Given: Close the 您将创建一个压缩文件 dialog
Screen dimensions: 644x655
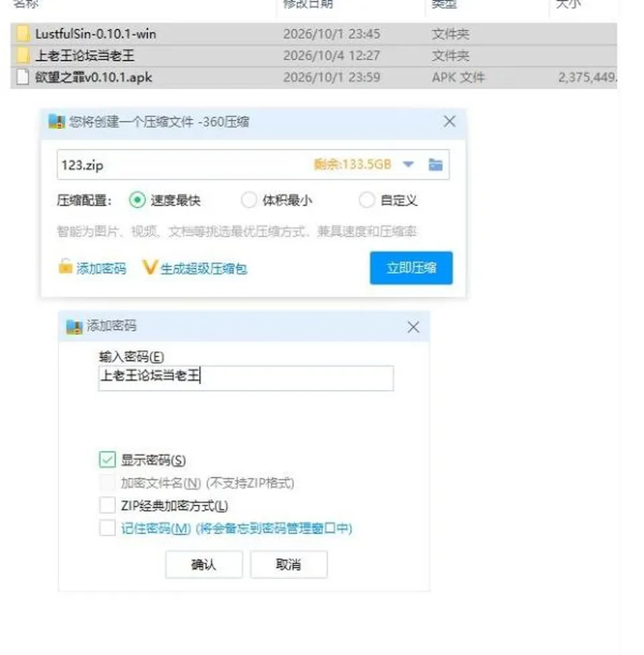Looking at the screenshot, I should click(x=450, y=121).
